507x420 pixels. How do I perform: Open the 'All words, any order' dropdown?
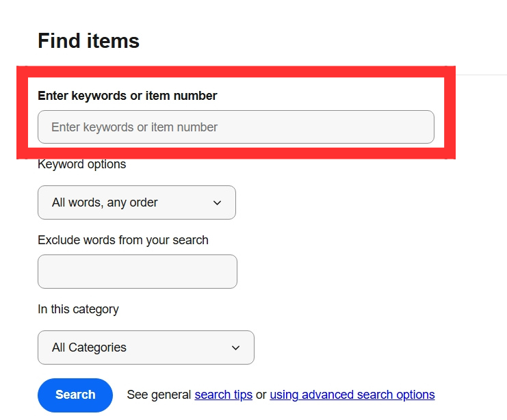coord(136,202)
